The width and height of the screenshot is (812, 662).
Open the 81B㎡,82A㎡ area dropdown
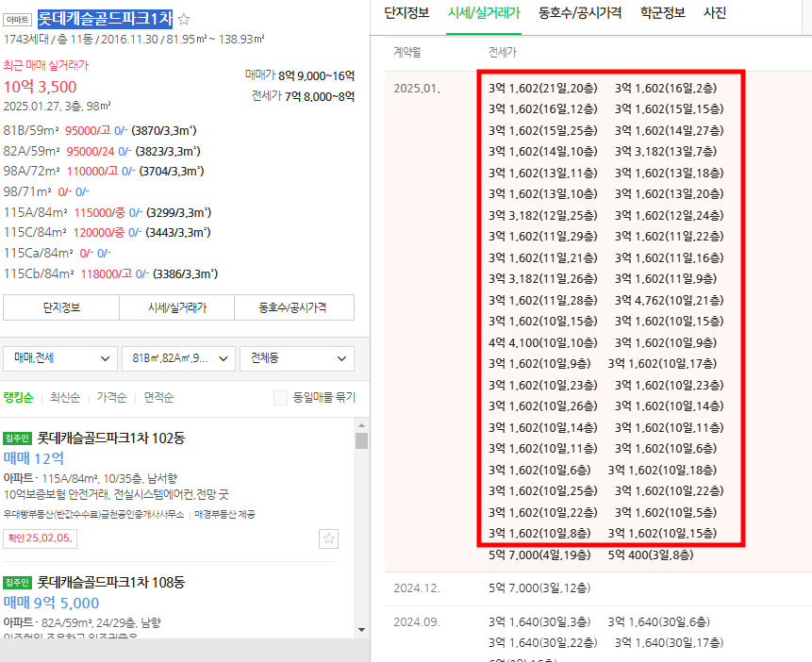point(178,358)
